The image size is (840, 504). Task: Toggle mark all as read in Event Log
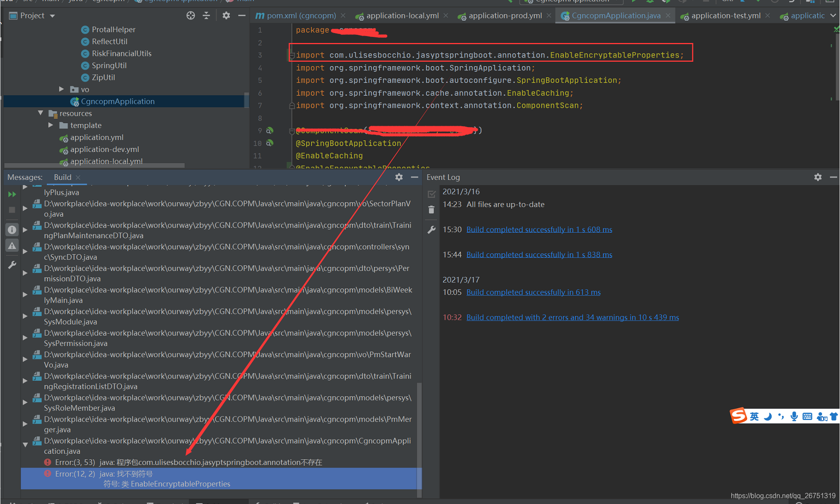click(431, 194)
